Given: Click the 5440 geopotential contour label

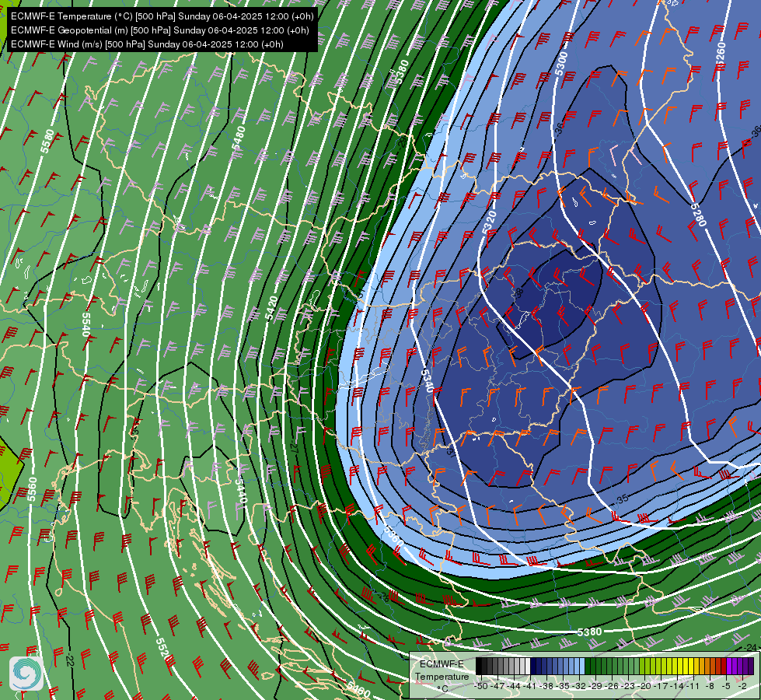Looking at the screenshot, I should [241, 490].
